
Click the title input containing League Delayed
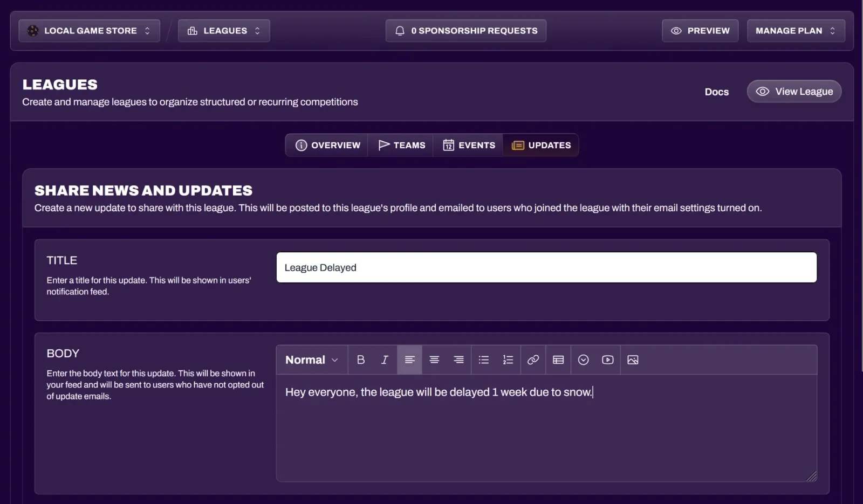(x=546, y=267)
